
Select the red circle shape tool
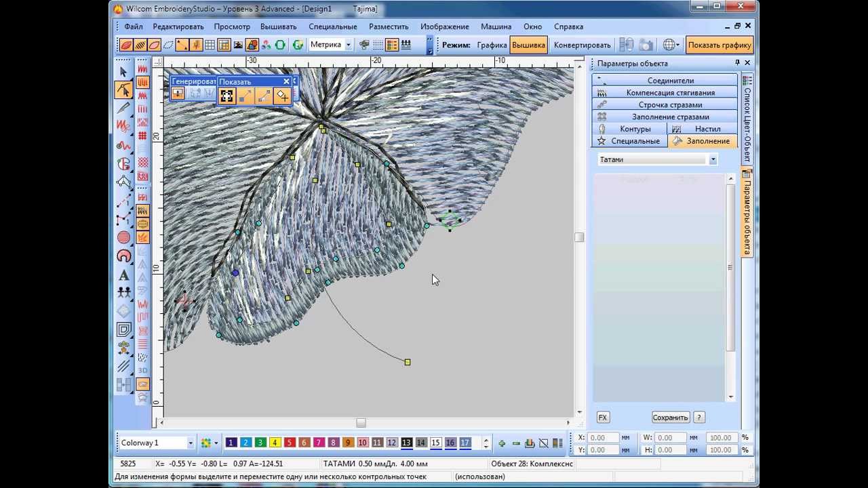pyautogui.click(x=123, y=238)
